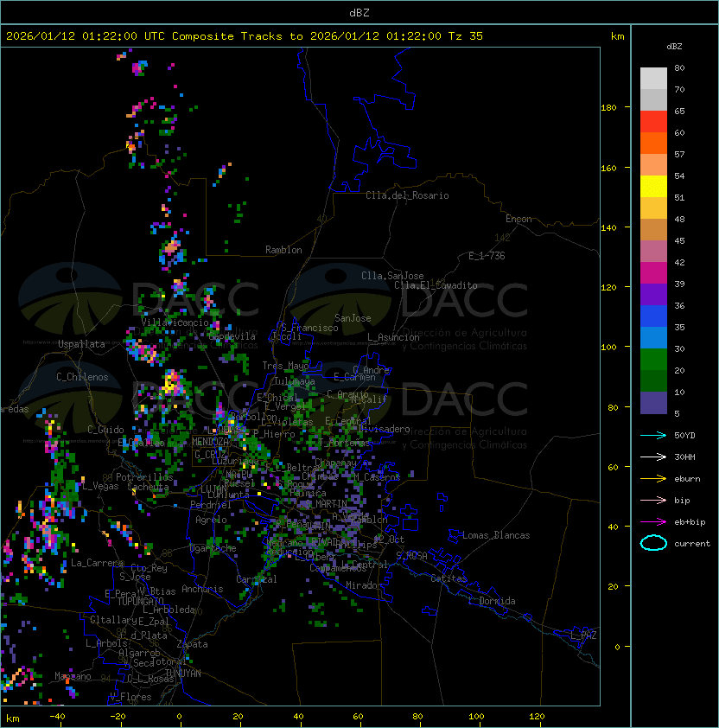719x728 pixels.
Task: Click the Villavicencio map label
Action: (175, 322)
